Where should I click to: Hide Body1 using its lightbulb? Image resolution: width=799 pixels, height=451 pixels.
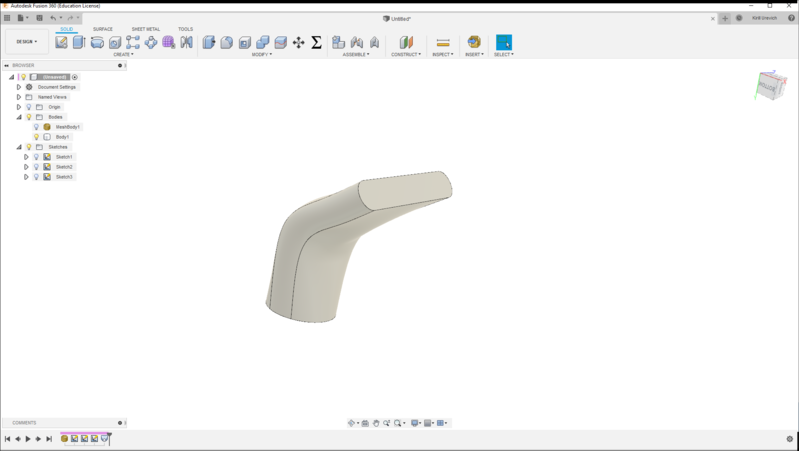37,137
